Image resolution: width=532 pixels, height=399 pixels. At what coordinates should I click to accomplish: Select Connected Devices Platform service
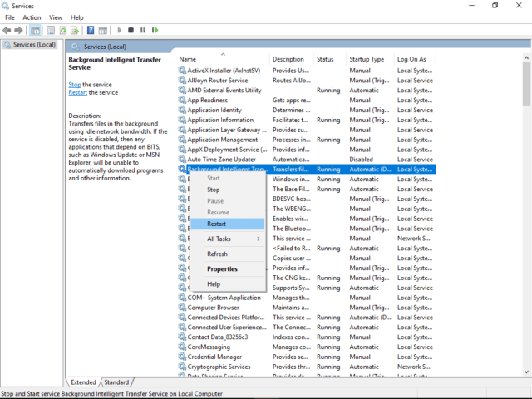pos(307,318)
